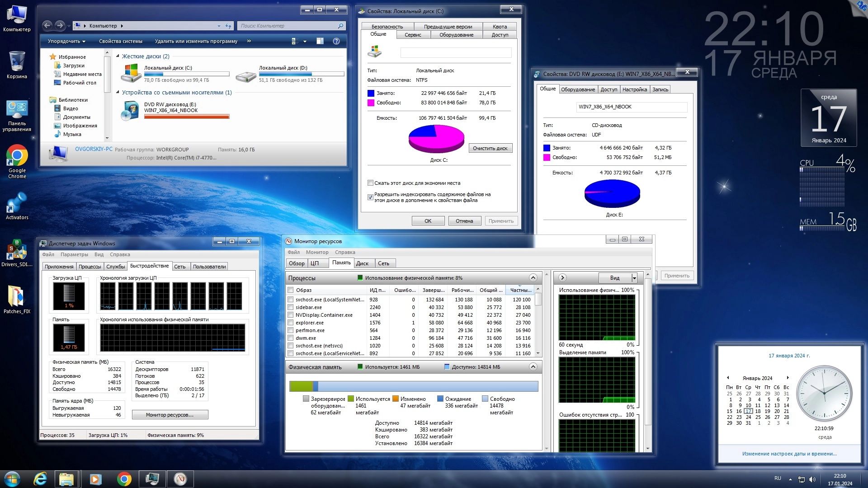Expand the Упорядочить dropdown menu
The height and width of the screenshot is (488, 868).
coord(66,41)
